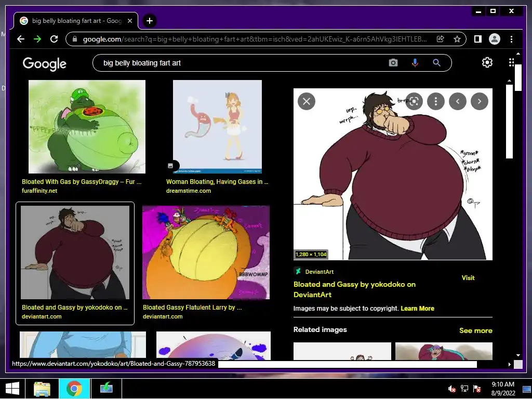Click the green forward navigation arrow
Screen dimensions: 532x399
tap(37, 39)
